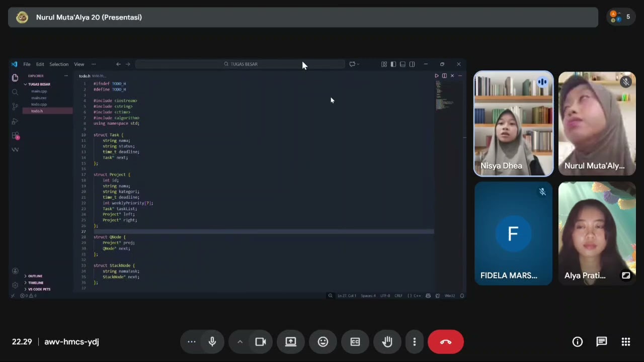Open the Copilot chat dropdown chevron
Viewport: 644px width, 362px height.
358,64
